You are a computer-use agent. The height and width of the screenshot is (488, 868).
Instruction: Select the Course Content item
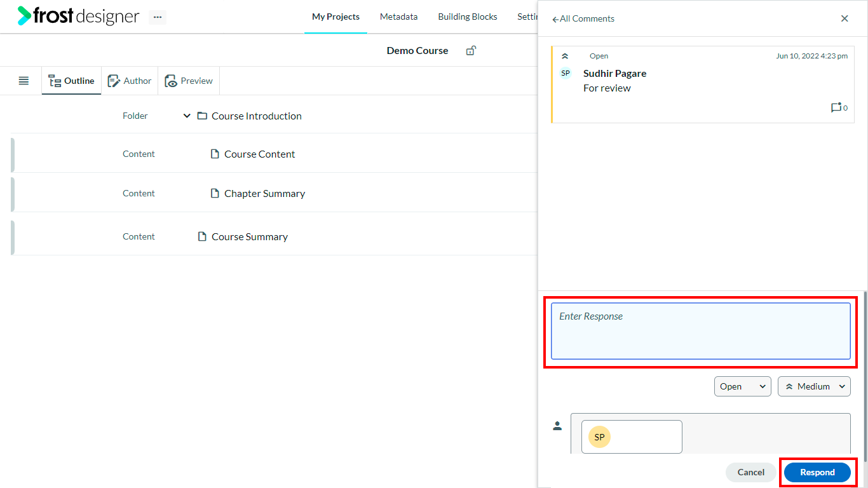coord(259,154)
